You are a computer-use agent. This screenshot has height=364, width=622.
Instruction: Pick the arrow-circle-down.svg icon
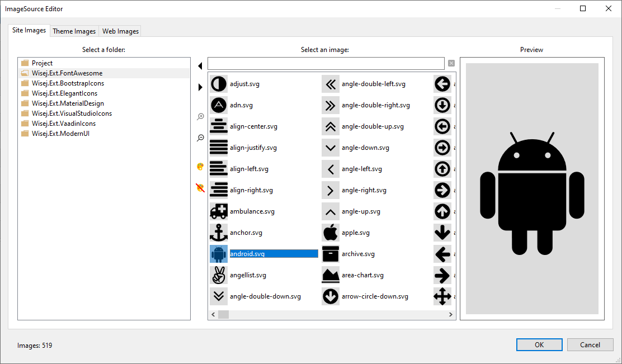point(331,296)
